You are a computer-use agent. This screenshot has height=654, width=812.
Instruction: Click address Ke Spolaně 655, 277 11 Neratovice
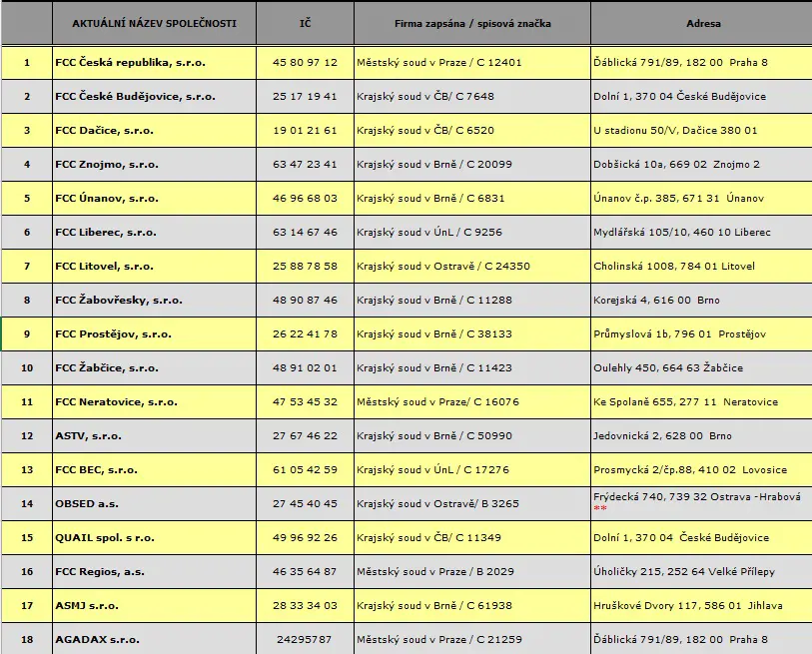coord(685,401)
